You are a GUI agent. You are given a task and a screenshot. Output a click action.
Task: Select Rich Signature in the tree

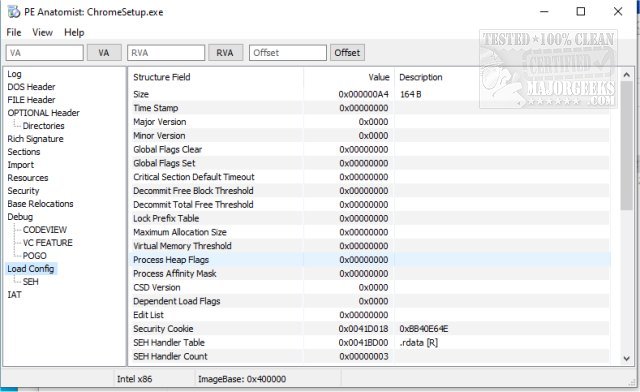[x=35, y=139]
